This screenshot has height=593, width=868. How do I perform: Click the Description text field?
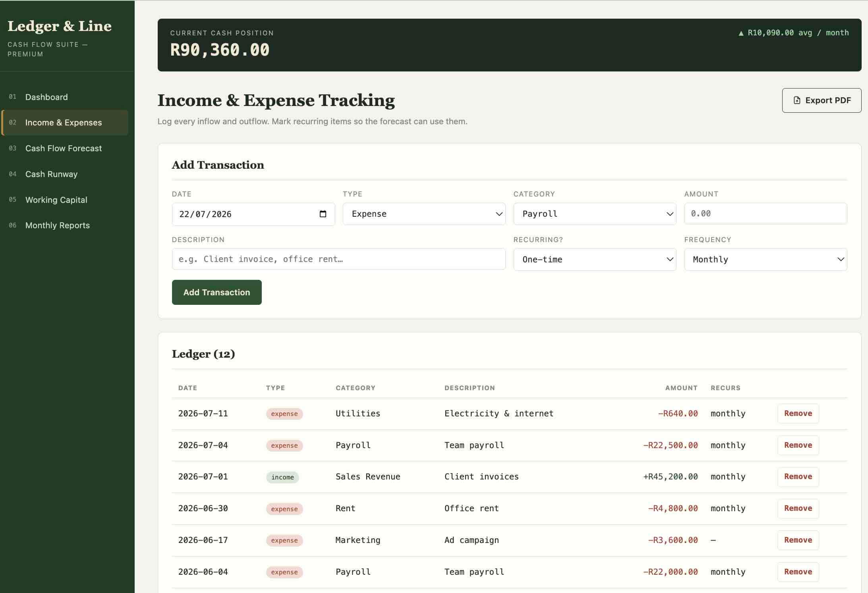click(338, 259)
